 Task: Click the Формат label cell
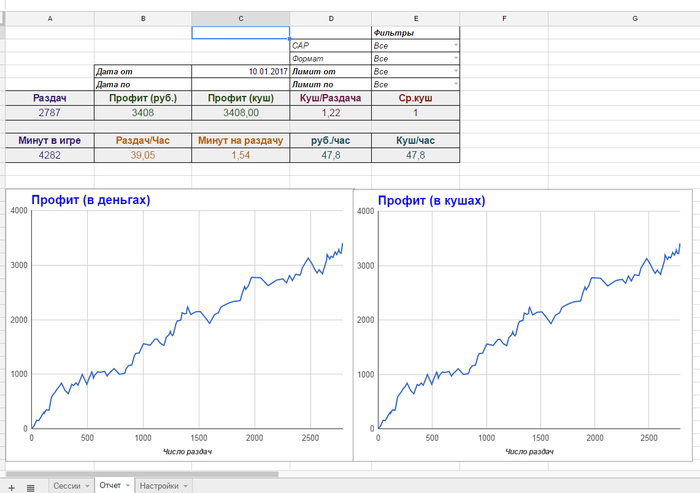click(331, 58)
